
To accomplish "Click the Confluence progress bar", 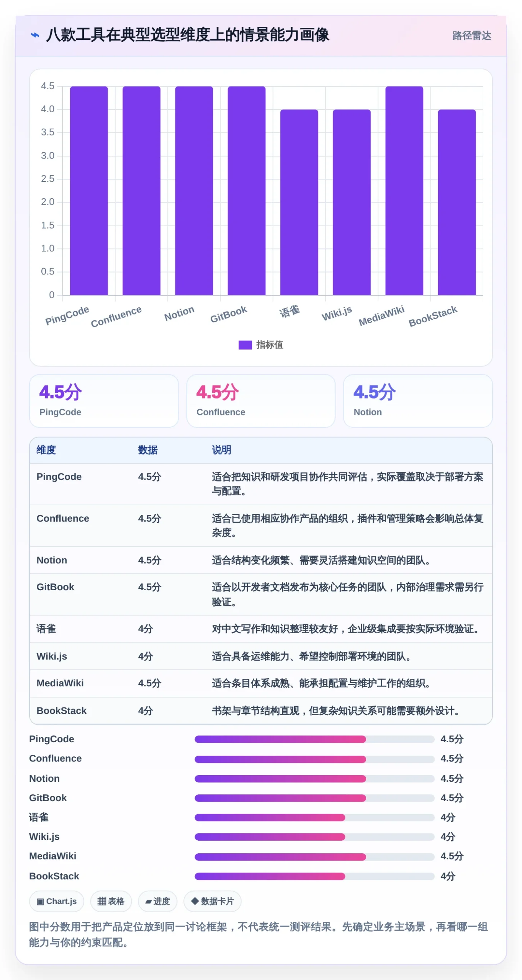I will coord(314,759).
